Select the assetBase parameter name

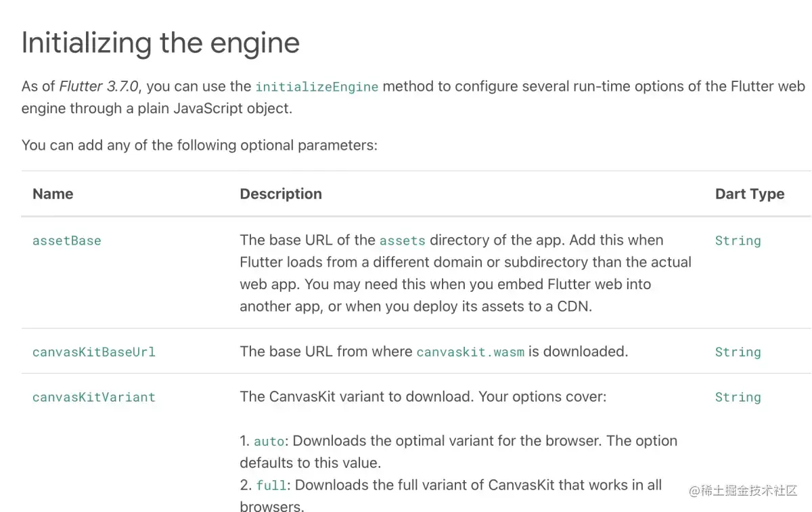click(x=67, y=240)
